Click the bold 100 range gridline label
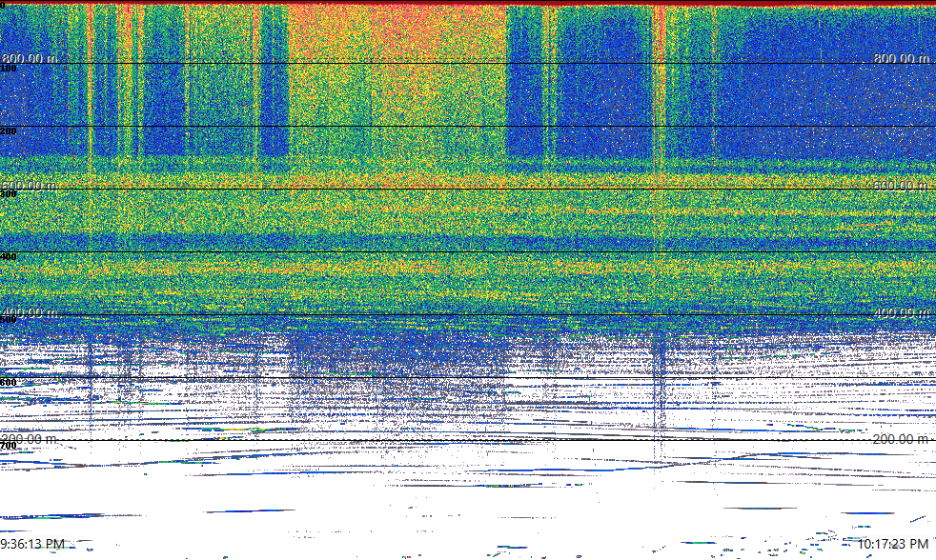Viewport: 936px width, 560px height. pyautogui.click(x=9, y=69)
